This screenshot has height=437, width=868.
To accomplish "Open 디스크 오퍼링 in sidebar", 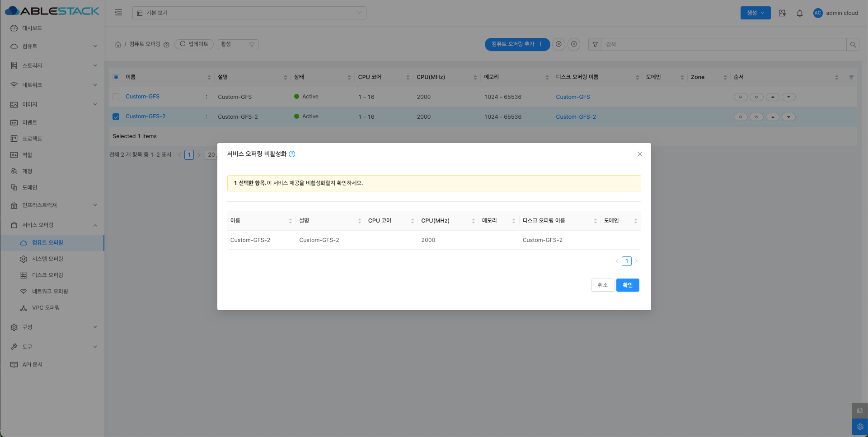I will (x=47, y=275).
